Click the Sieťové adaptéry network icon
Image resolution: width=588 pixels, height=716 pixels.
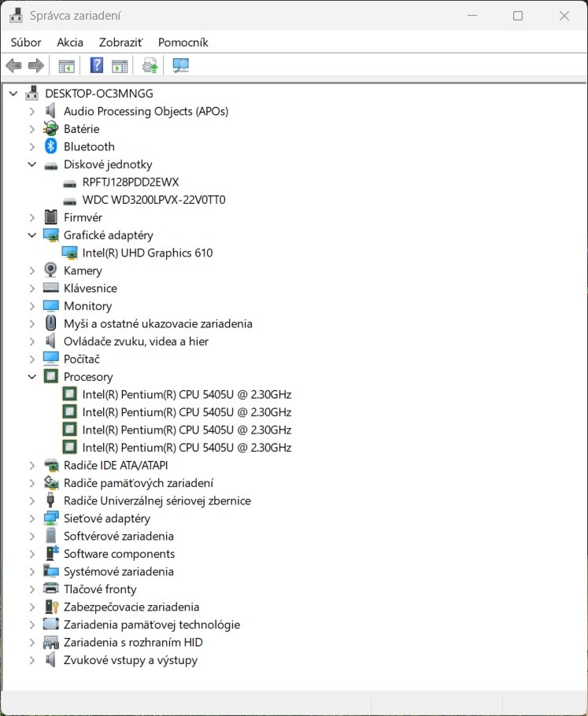coord(51,519)
